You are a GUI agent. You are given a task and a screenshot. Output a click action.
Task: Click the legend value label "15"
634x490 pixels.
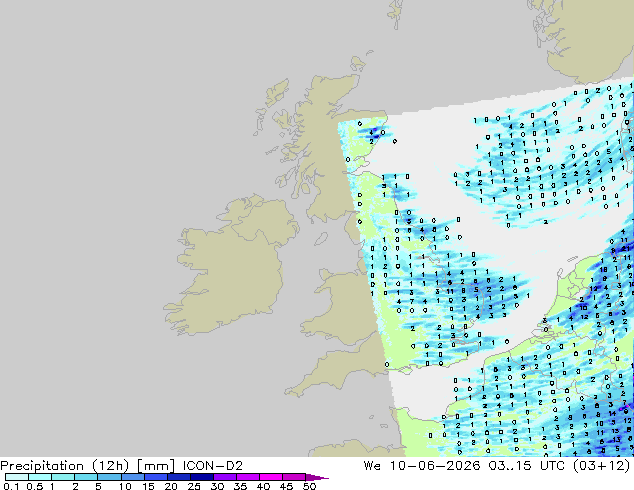(x=148, y=486)
